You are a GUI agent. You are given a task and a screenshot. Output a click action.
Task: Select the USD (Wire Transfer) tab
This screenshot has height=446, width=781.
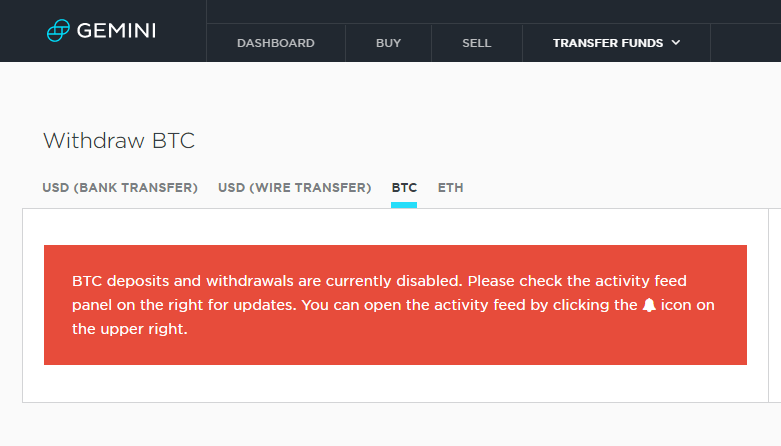(x=294, y=188)
